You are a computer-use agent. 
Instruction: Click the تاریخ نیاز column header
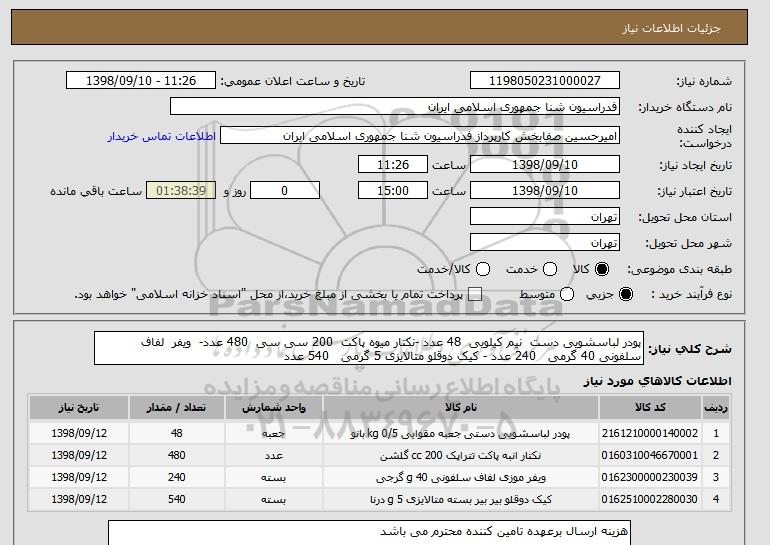pos(79,408)
